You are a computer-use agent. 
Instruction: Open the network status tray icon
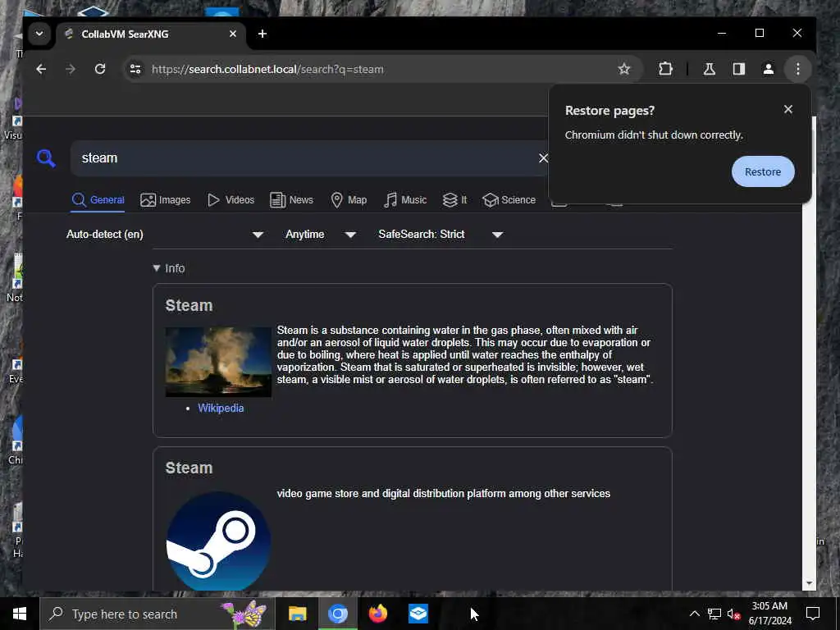click(714, 614)
